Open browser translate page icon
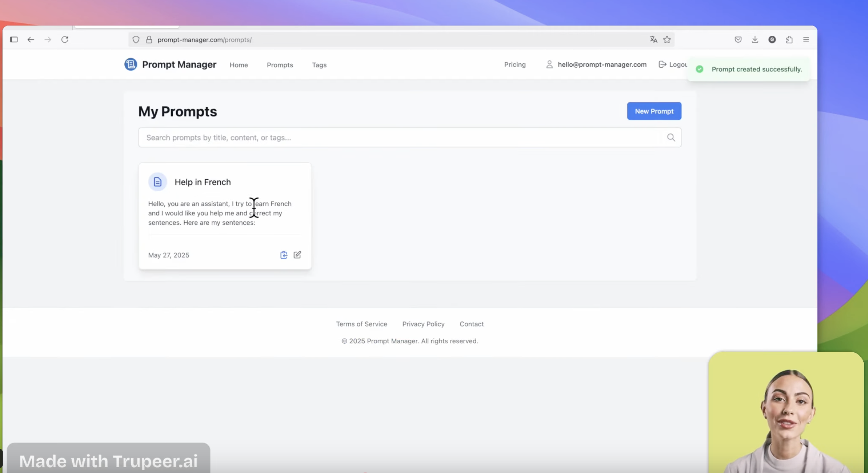The image size is (868, 473). pos(653,40)
